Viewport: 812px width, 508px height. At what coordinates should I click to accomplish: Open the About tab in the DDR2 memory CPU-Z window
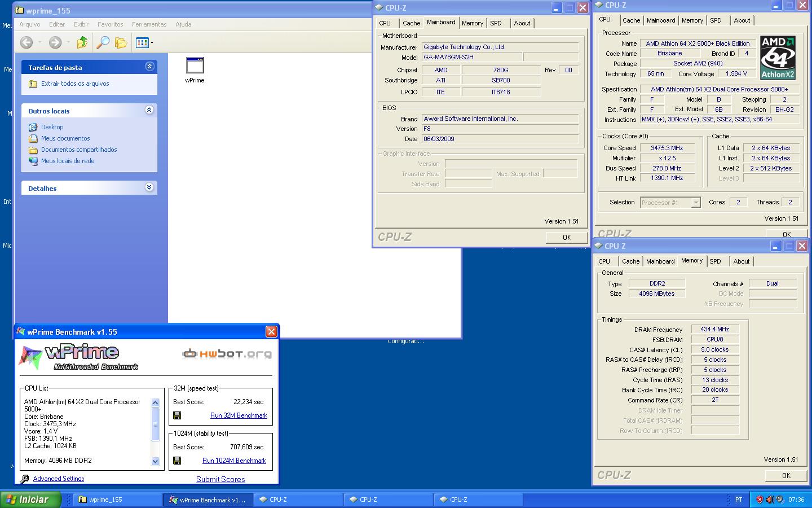(742, 261)
